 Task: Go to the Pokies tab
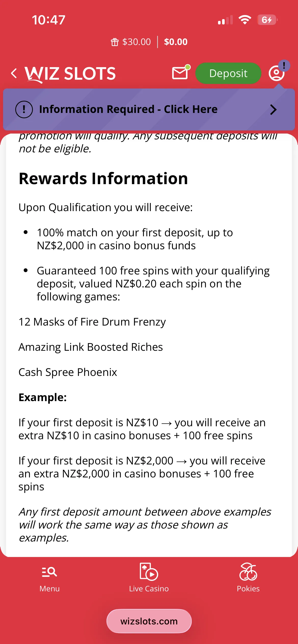pyautogui.click(x=248, y=589)
